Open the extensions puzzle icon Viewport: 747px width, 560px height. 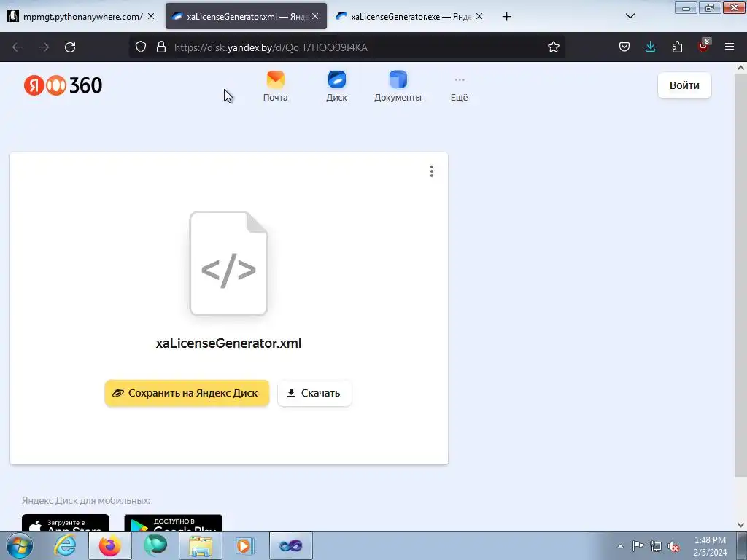[677, 47]
